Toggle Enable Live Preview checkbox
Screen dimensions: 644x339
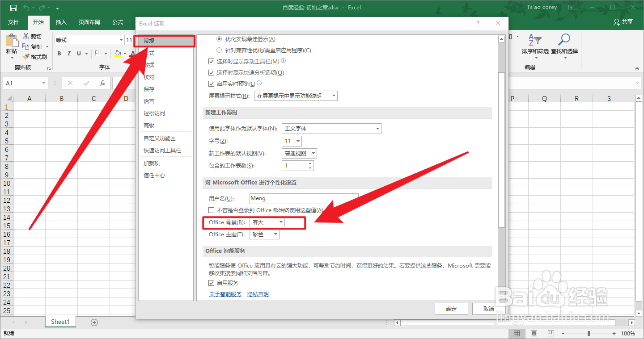(212, 84)
